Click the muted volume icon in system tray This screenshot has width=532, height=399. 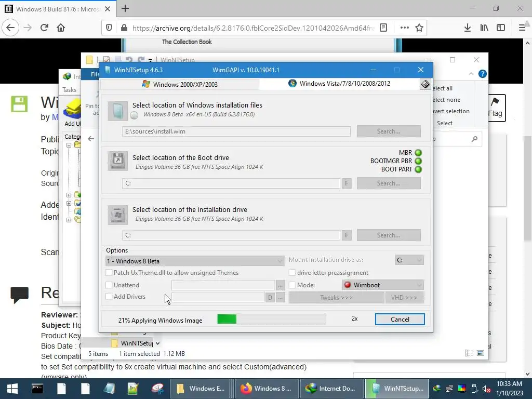(x=486, y=389)
